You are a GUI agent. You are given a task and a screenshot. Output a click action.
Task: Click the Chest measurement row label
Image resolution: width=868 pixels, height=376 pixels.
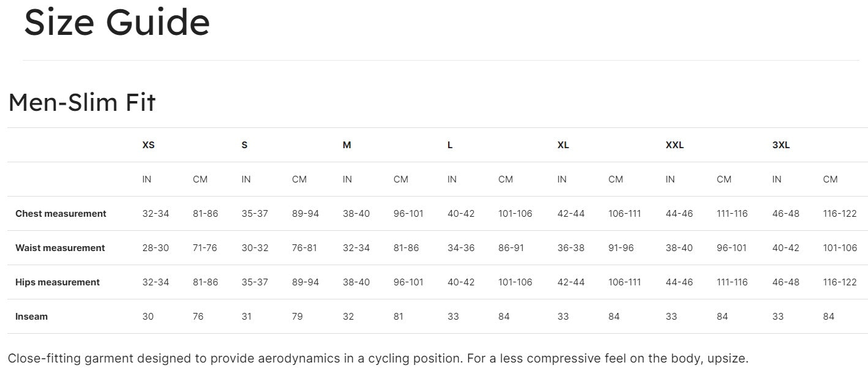pyautogui.click(x=61, y=214)
